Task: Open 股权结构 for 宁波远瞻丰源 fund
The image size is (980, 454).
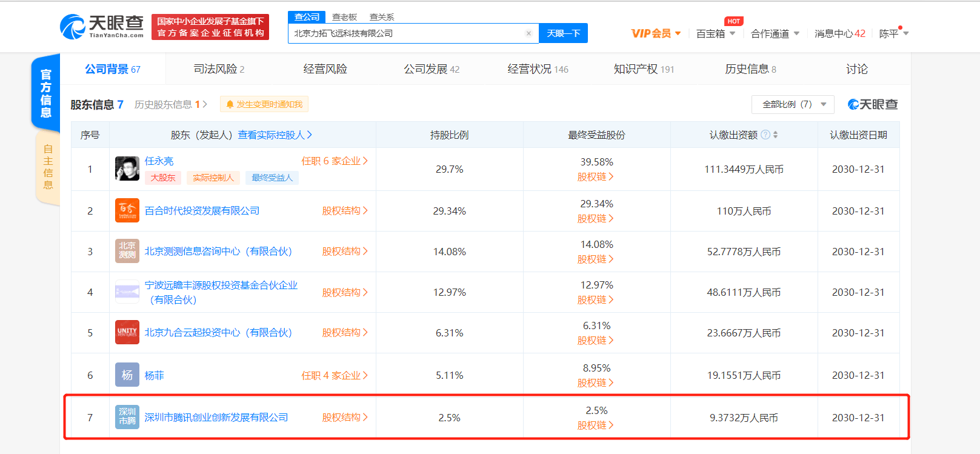Action: tap(345, 292)
